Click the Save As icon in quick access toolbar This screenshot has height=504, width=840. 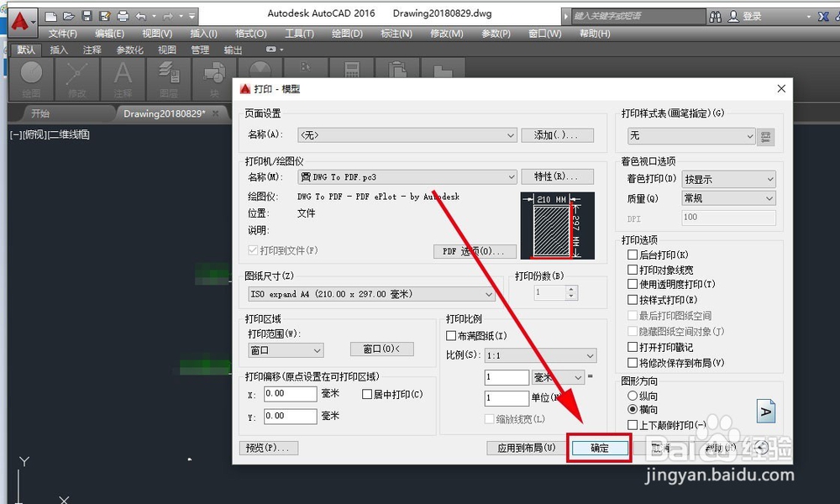pyautogui.click(x=105, y=17)
